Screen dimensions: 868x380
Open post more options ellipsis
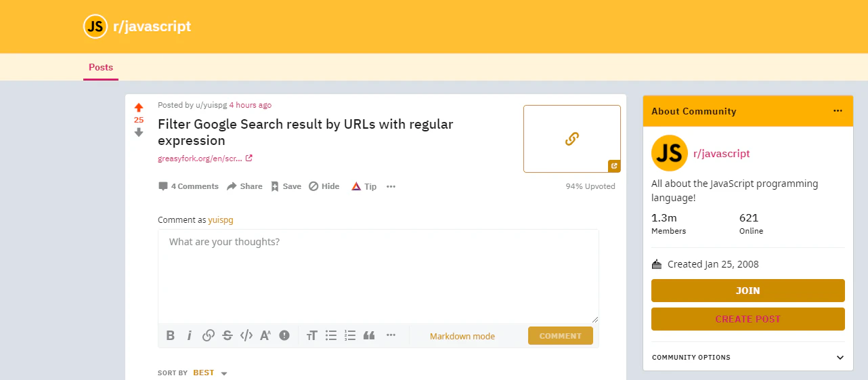pyautogui.click(x=391, y=186)
